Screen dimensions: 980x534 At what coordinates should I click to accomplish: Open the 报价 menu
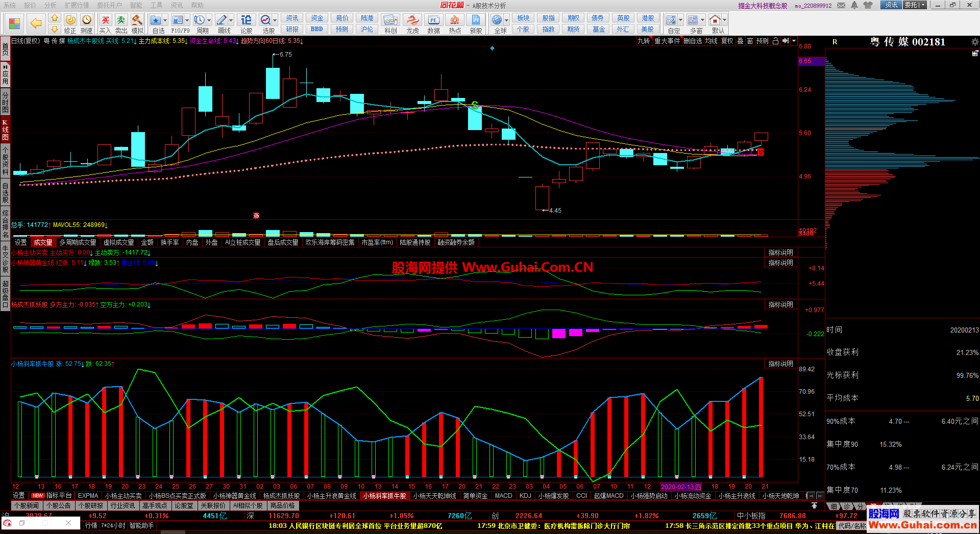tap(30, 5)
